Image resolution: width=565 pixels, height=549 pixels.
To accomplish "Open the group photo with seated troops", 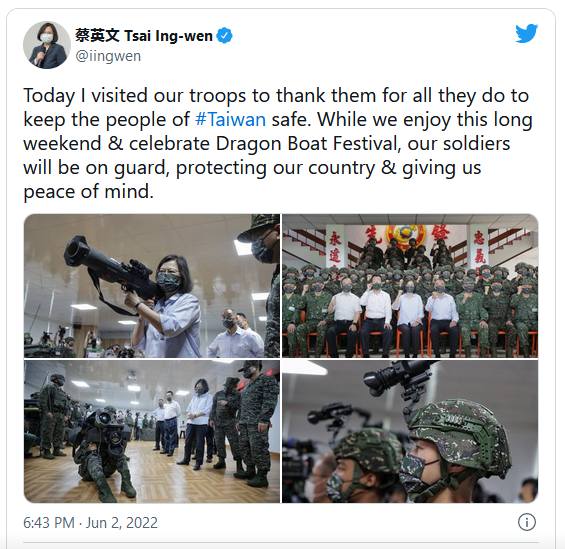I will click(x=410, y=286).
